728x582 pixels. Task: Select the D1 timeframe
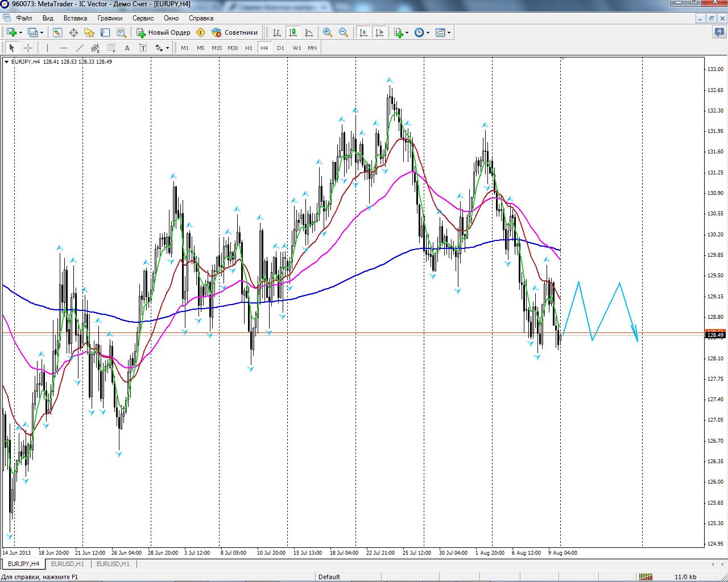pos(280,48)
